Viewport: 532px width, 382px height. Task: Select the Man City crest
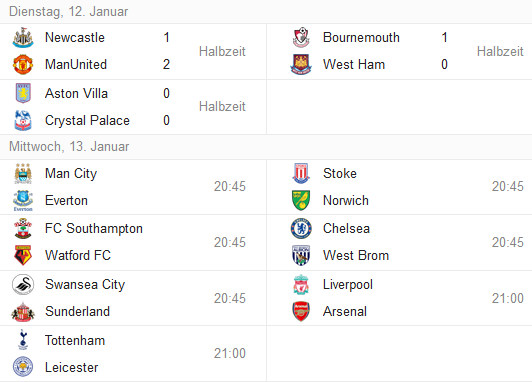pyautogui.click(x=23, y=173)
